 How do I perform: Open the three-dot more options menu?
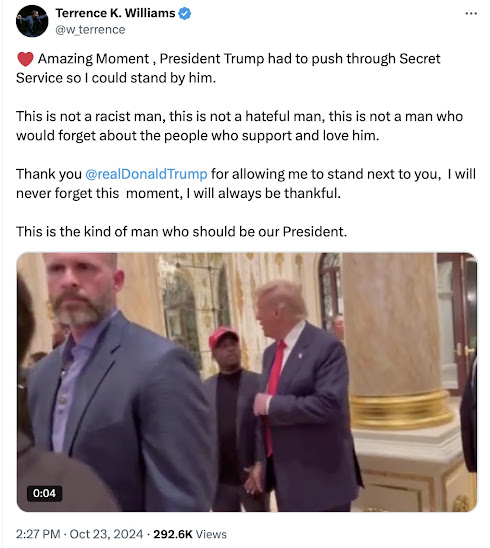(x=471, y=14)
